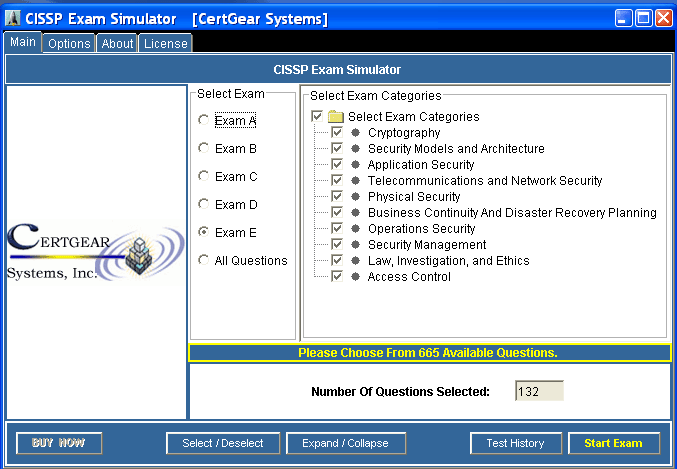Uncheck the Operations Security checkbox

pyautogui.click(x=337, y=228)
